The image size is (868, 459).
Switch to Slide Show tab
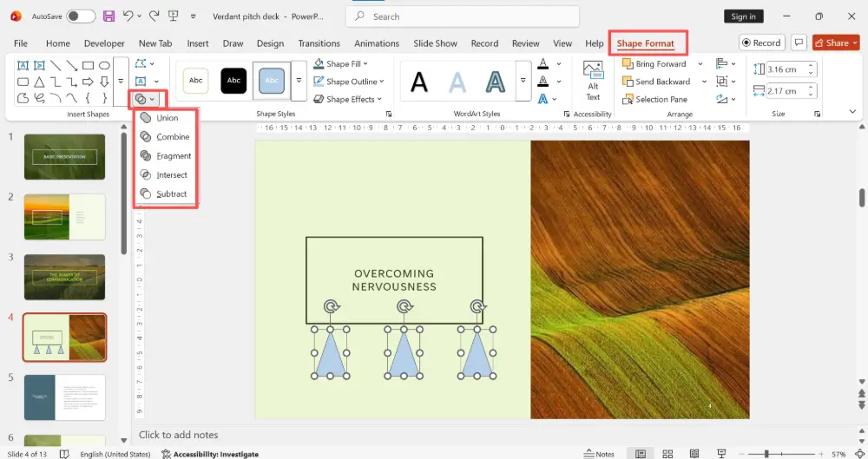435,43
